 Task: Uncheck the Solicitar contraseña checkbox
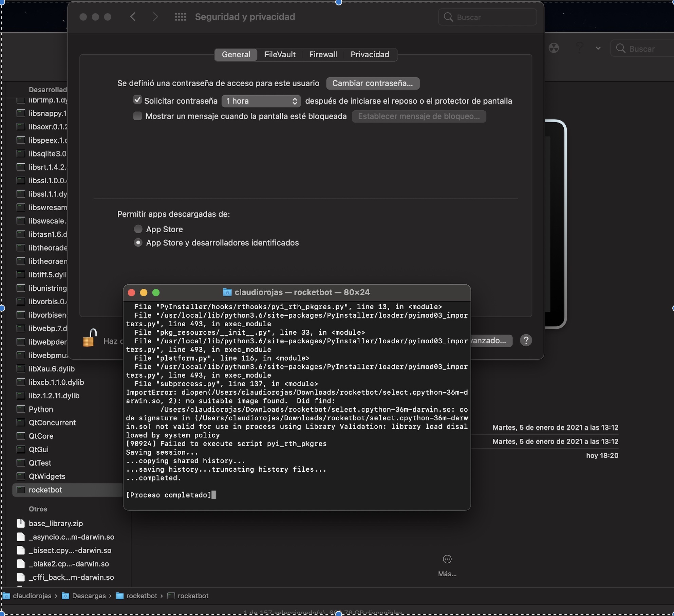coord(137,100)
